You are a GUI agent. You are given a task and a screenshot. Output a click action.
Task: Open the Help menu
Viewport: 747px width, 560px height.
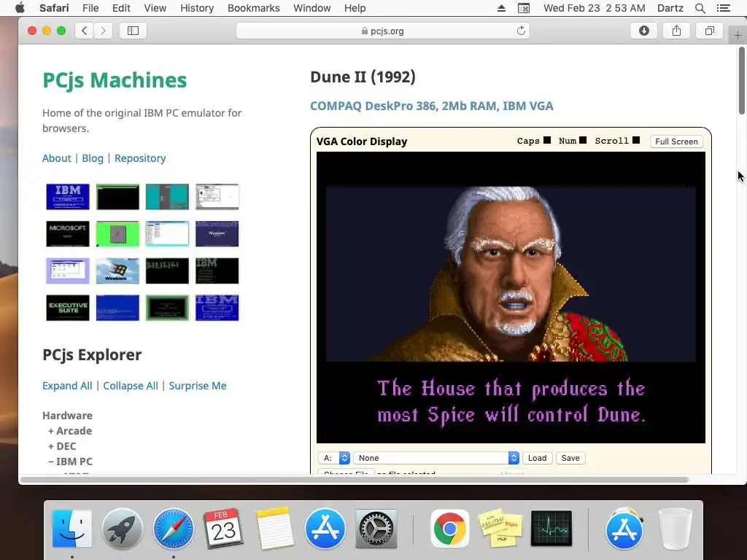tap(355, 8)
